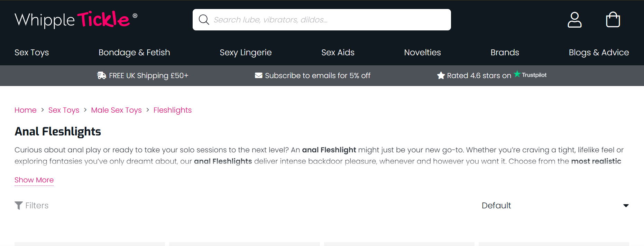Open the Brands menu

point(505,53)
